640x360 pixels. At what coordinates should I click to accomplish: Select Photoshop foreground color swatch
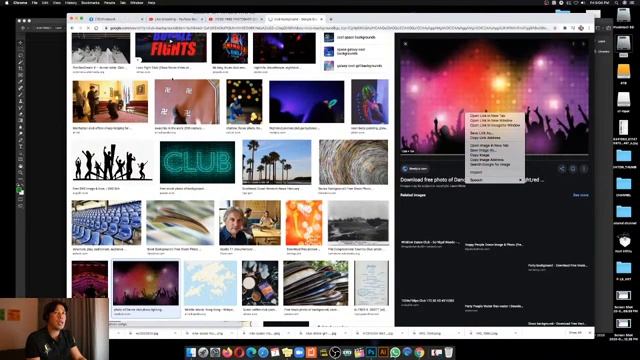19,190
